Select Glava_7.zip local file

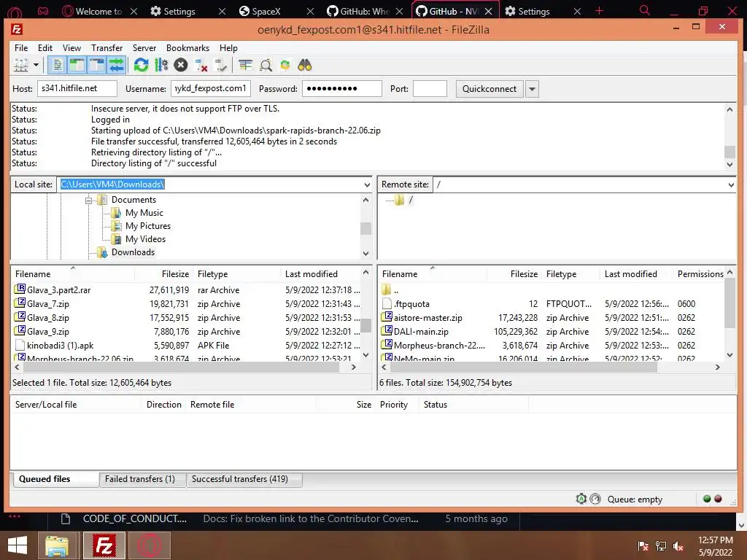[47, 304]
